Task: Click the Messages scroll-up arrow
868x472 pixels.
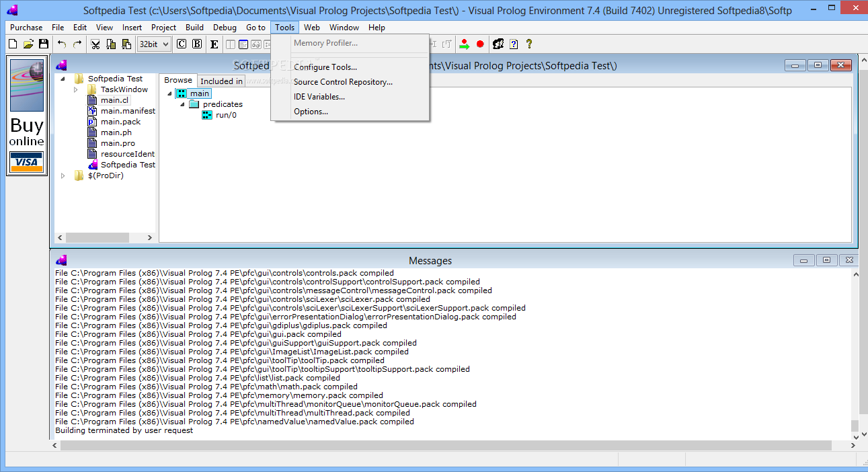Action: tap(855, 274)
